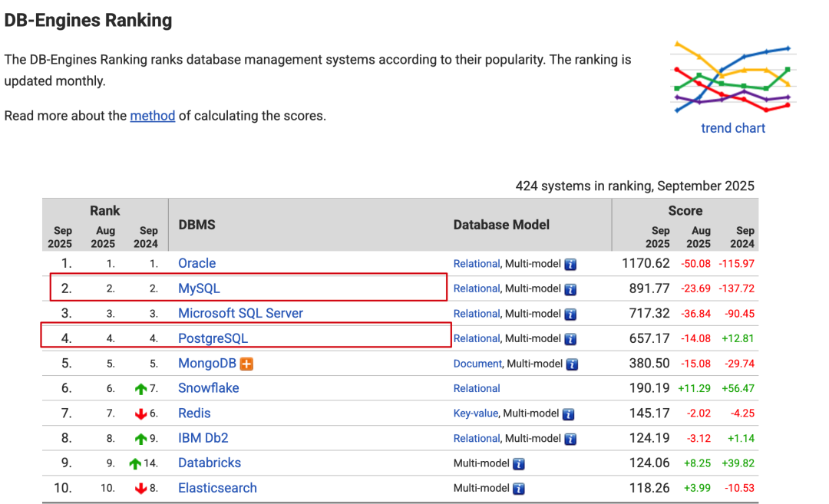Click the info icon in Databricks's row
Viewport: 829px width, 504px height.
[519, 464]
